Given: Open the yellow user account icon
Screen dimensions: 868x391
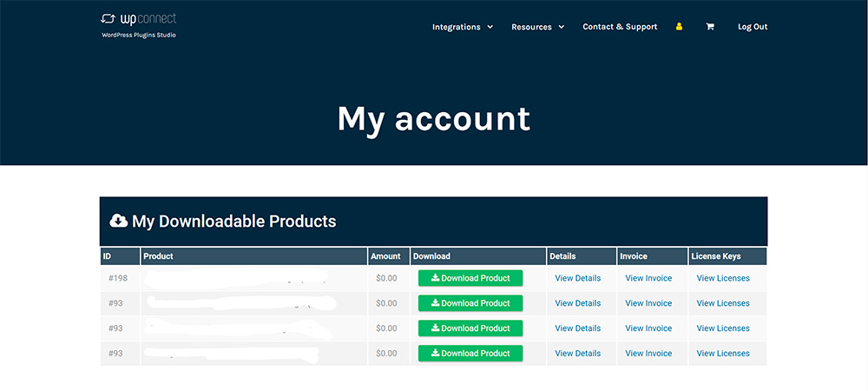Looking at the screenshot, I should pos(680,27).
